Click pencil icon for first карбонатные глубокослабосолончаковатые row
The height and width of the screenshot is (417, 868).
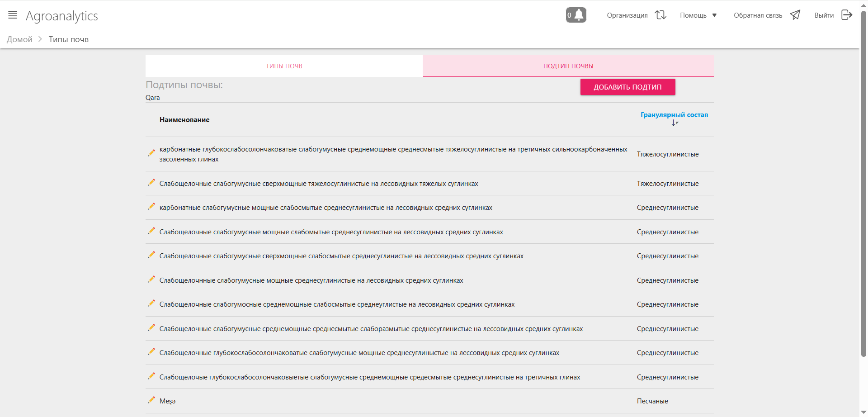pyautogui.click(x=151, y=153)
